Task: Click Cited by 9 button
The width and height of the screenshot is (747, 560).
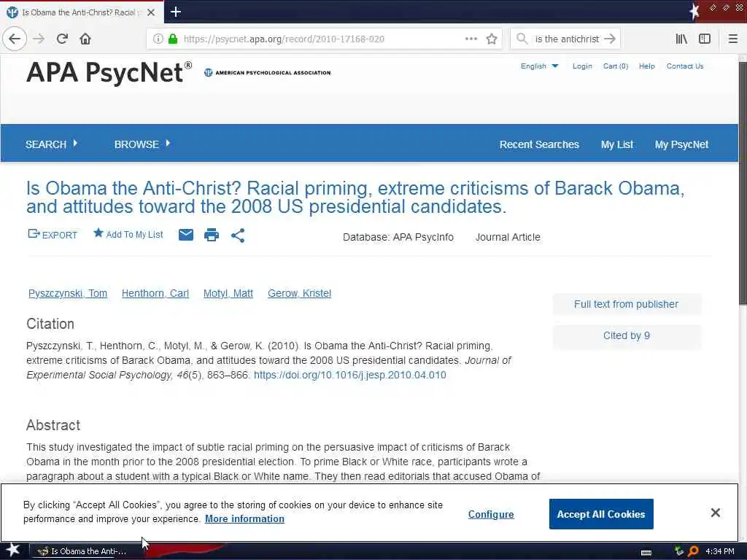Action: coord(627,335)
